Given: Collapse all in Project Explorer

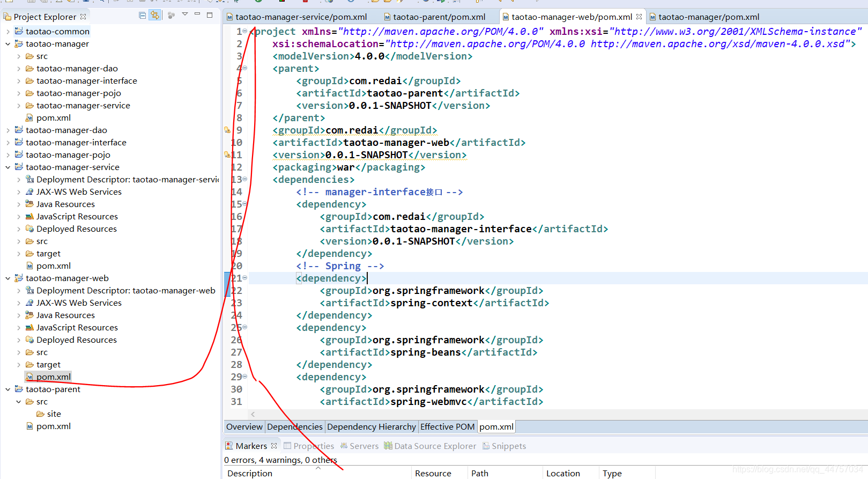Looking at the screenshot, I should point(142,16).
